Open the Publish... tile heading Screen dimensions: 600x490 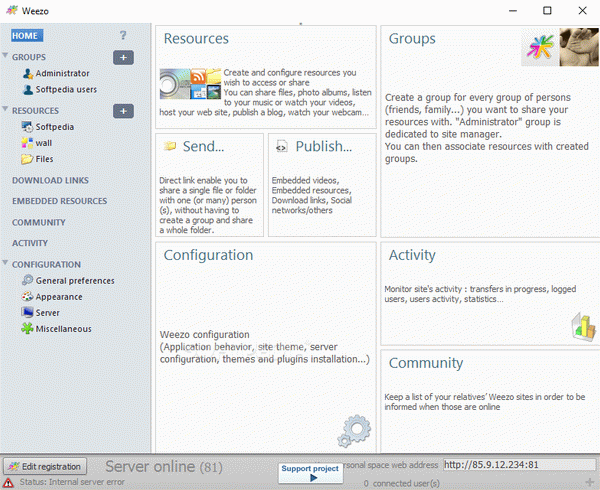[324, 147]
